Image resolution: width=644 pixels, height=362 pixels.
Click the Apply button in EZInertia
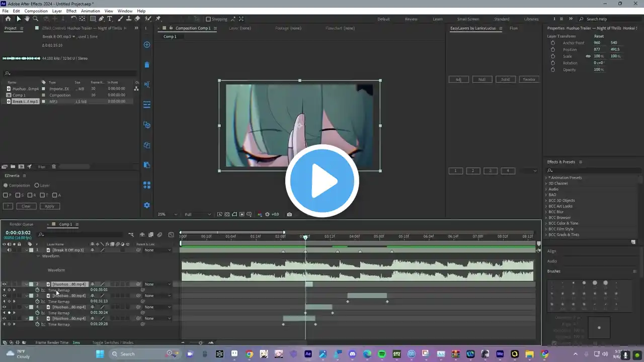tap(49, 206)
